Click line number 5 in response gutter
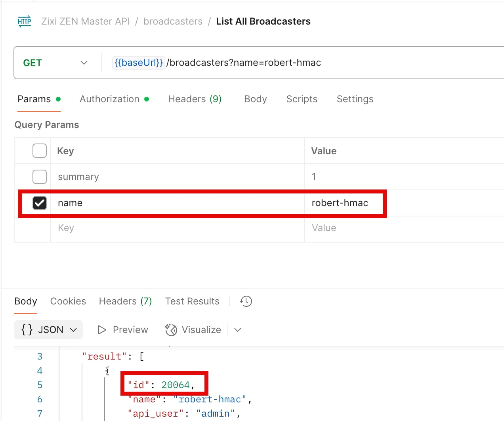This screenshot has width=504, height=421. [40, 385]
